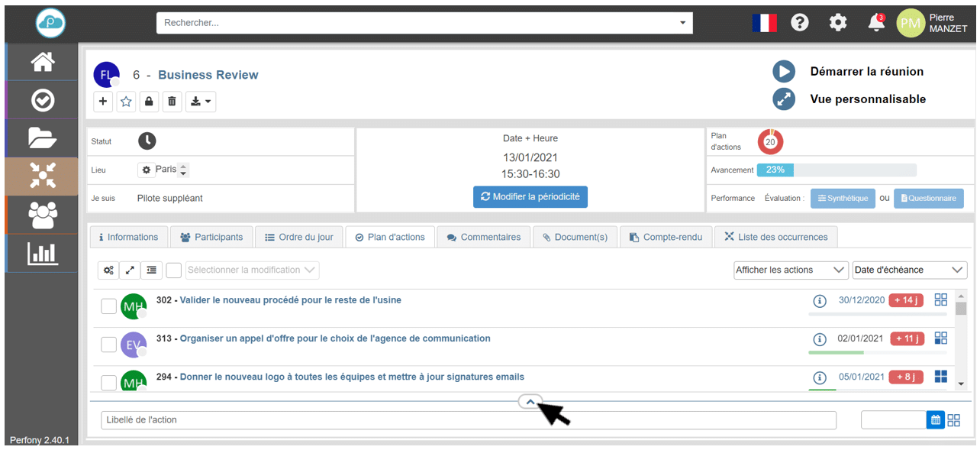
Task: Open the Compte-rendu tab
Action: [x=665, y=237]
